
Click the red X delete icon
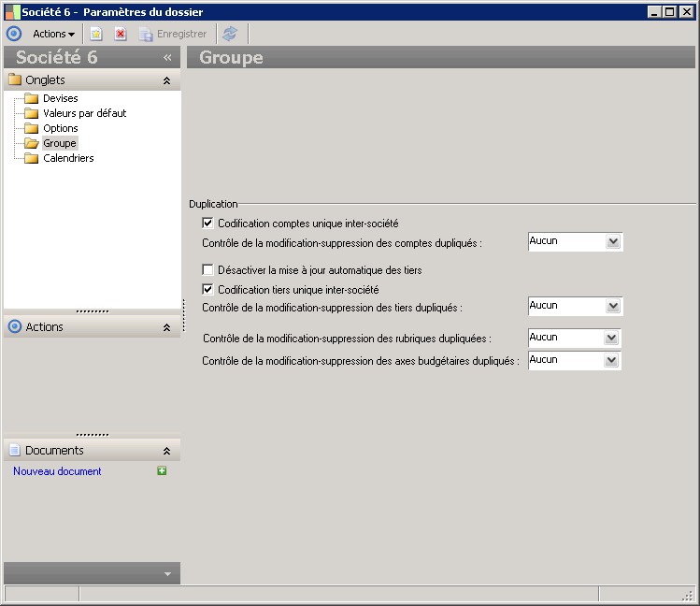[120, 34]
